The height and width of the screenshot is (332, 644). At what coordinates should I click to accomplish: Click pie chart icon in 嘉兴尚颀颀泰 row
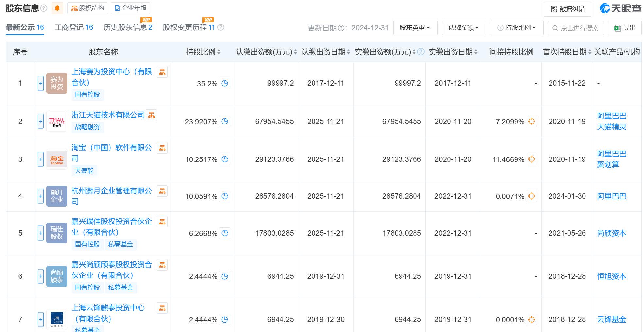(225, 276)
